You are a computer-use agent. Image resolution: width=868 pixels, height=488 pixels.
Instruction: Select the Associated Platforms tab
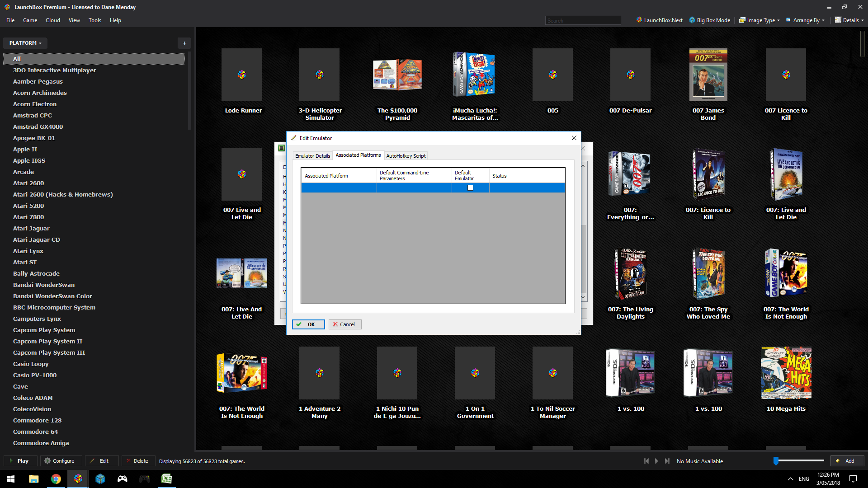click(358, 155)
